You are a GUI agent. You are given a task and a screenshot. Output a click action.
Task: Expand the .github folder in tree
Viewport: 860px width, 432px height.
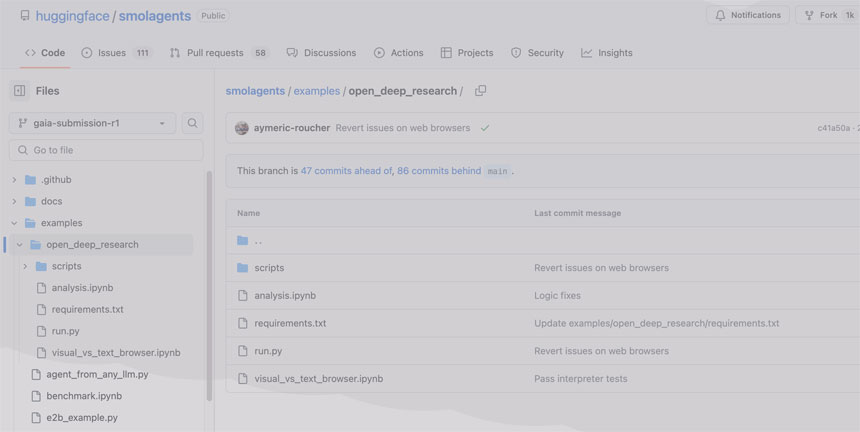14,180
